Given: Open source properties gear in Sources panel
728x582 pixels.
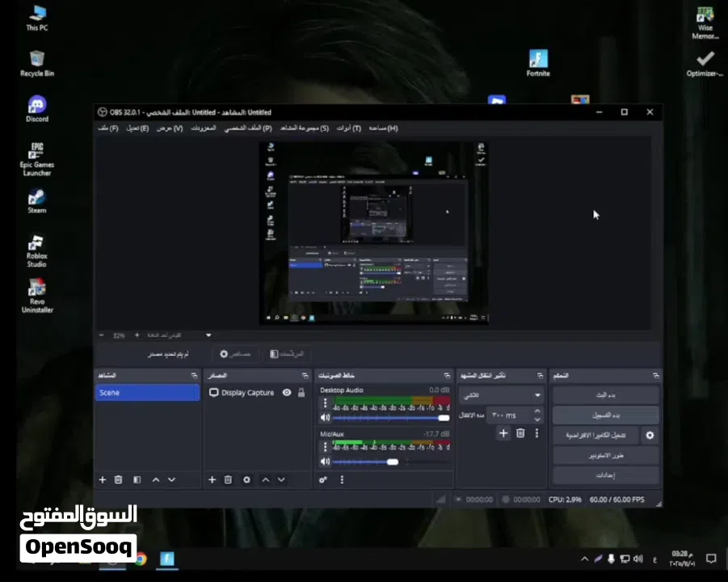Looking at the screenshot, I should (x=246, y=479).
